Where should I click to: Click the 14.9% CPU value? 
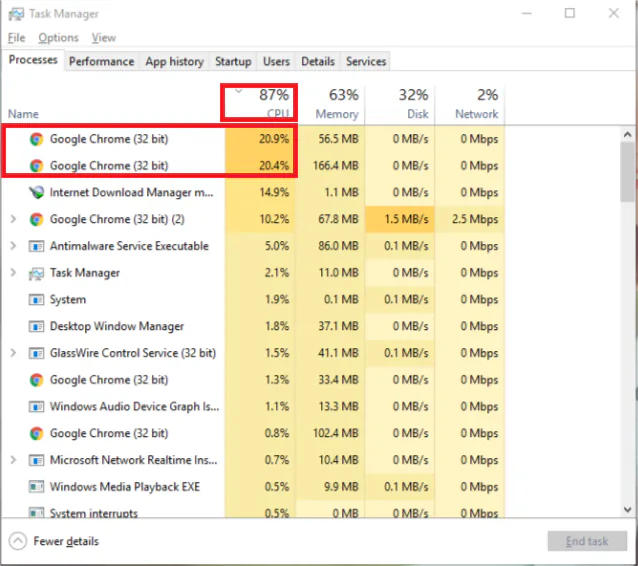point(274,192)
